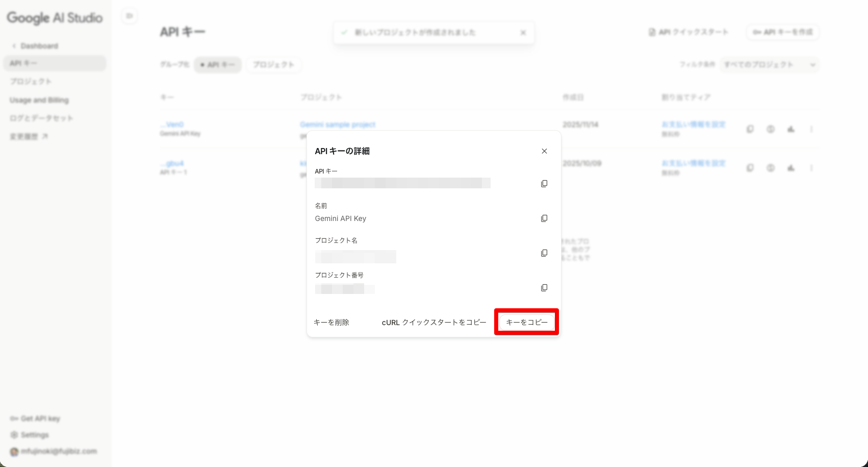The height and width of the screenshot is (467, 868).
Task: Open the analytics chart icon for the first key
Action: 790,129
